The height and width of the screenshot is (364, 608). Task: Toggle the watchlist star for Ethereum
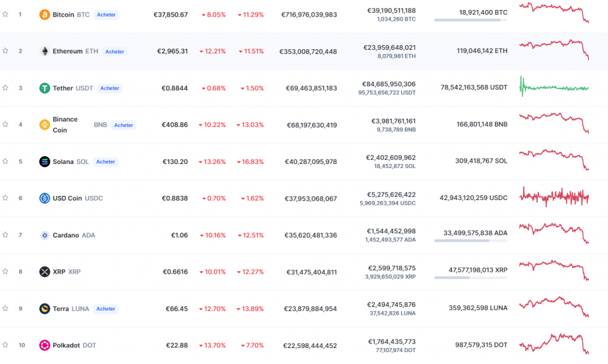click(5, 51)
